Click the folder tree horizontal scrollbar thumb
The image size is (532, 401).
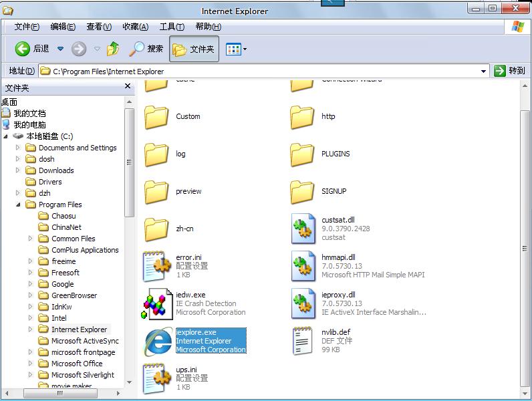click(60, 393)
